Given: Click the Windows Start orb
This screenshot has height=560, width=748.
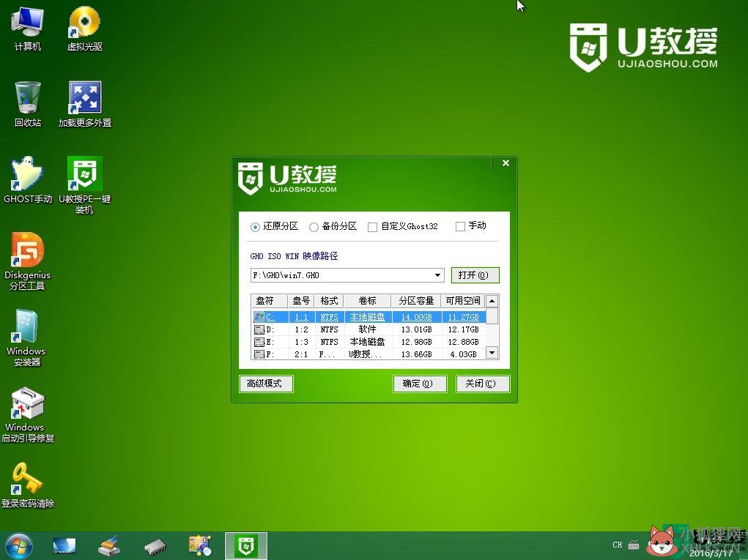Looking at the screenshot, I should [19, 546].
